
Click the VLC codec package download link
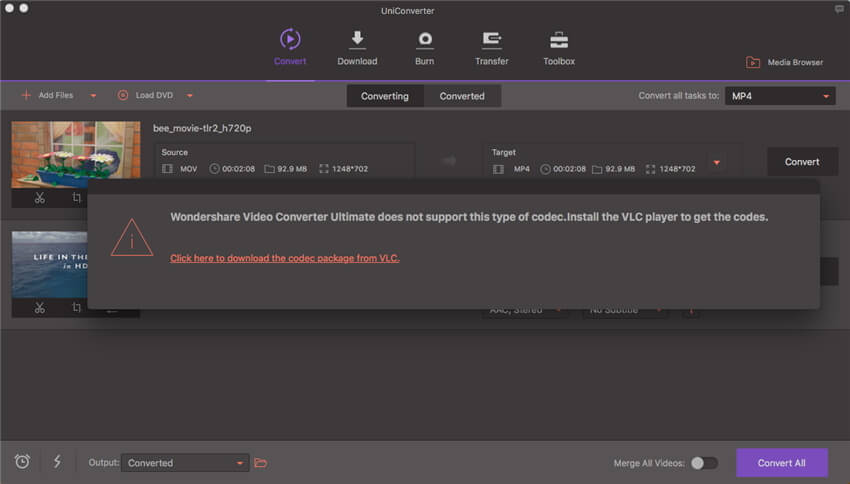285,259
